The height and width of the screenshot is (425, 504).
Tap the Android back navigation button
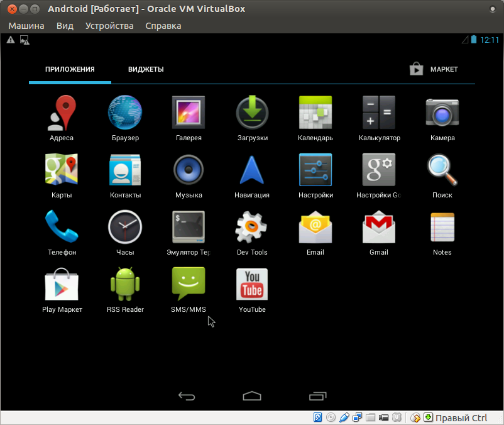tap(187, 396)
